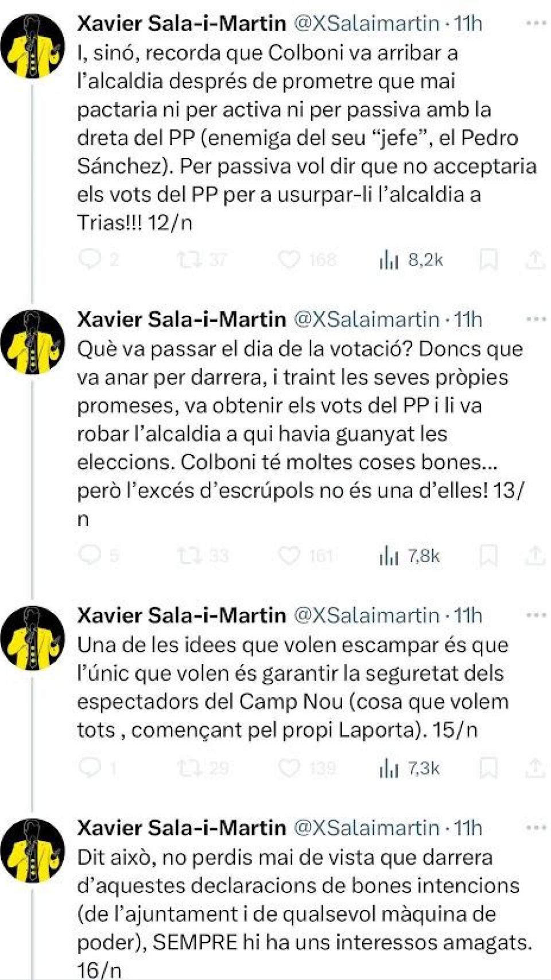The image size is (551, 980).
Task: Like the first tweet showing 168 likes
Action: click(290, 259)
